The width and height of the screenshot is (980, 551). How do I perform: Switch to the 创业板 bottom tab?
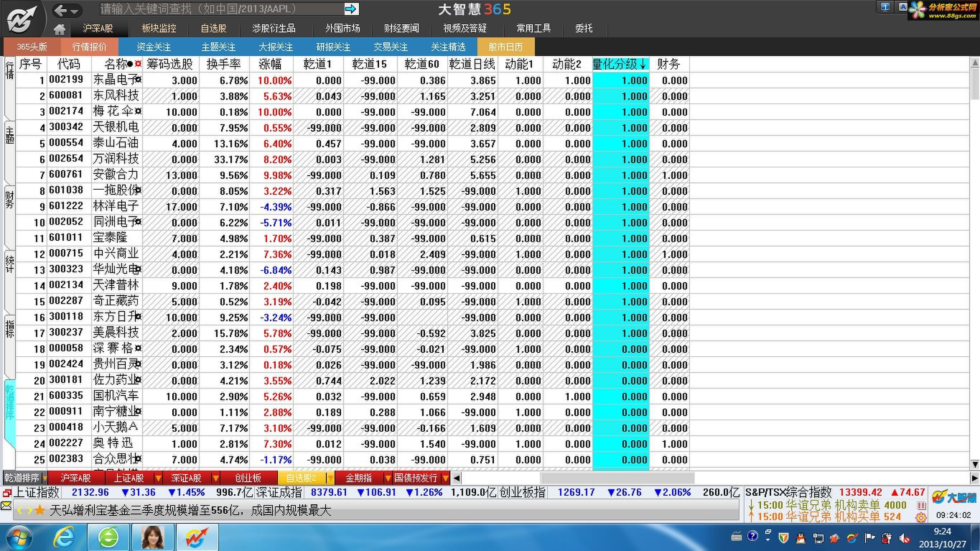[x=248, y=478]
